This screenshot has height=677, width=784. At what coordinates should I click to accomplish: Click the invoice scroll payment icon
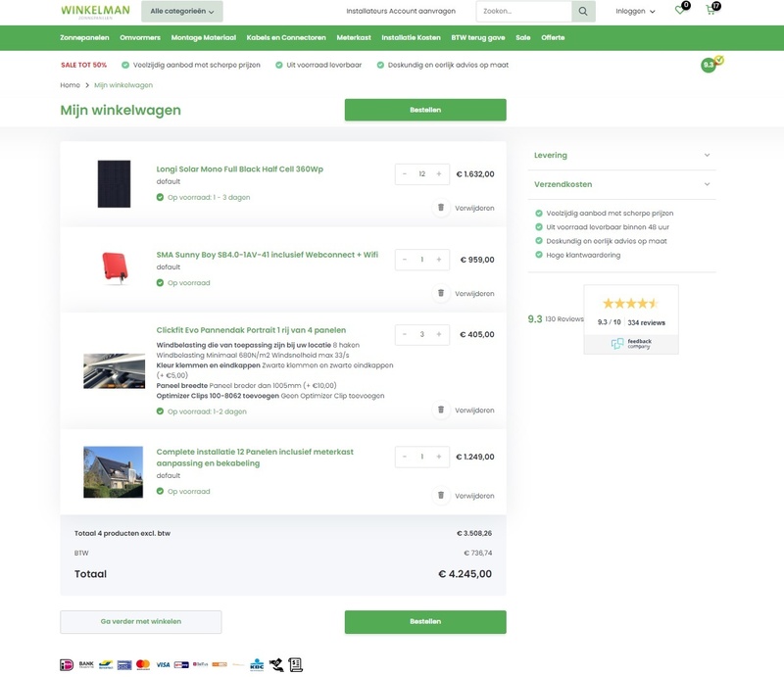point(296,664)
